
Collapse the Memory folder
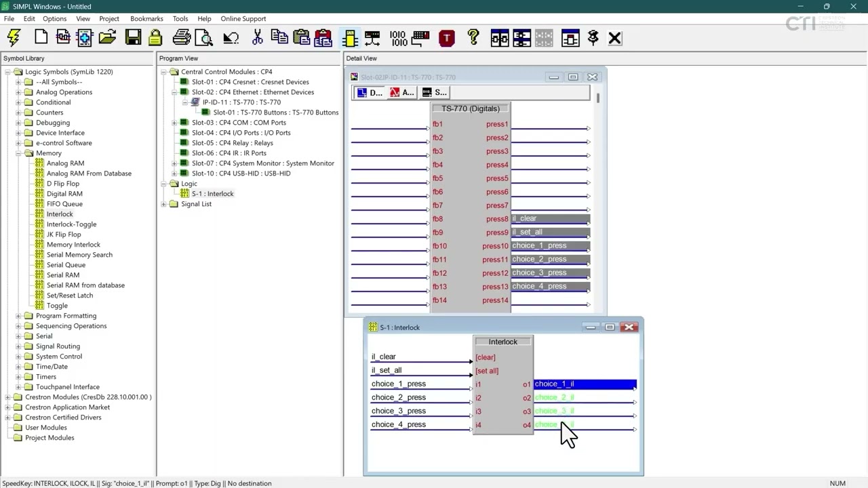click(19, 153)
